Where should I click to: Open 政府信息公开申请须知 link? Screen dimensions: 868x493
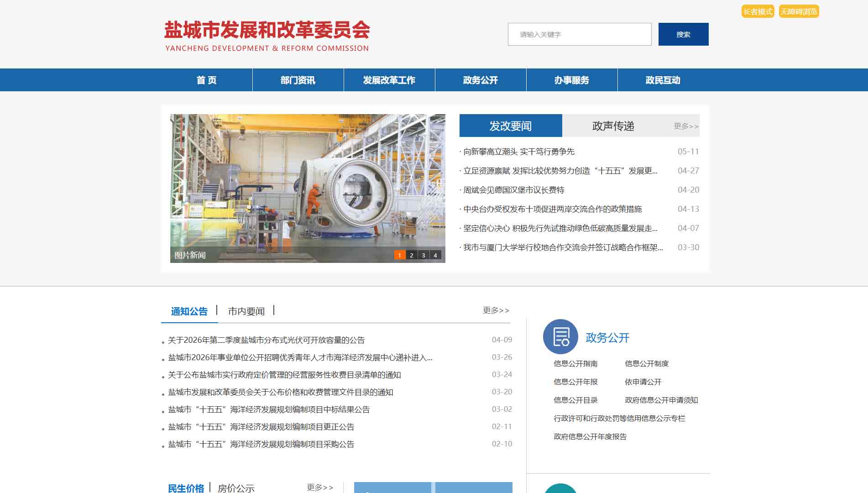(661, 400)
